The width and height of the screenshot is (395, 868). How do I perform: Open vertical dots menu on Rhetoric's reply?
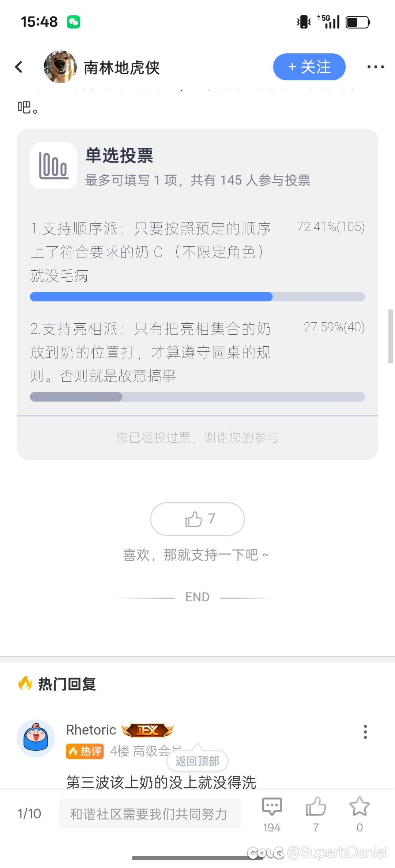[x=365, y=732]
